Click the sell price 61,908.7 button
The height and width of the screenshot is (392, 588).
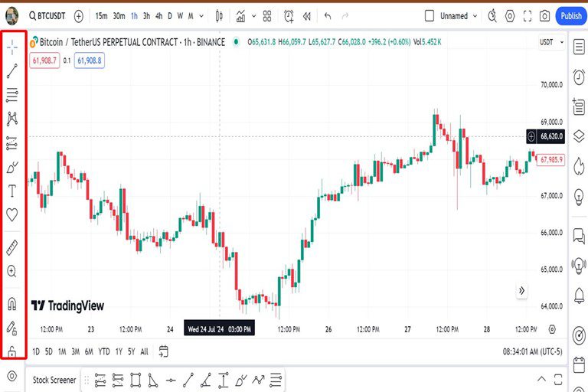(44, 60)
